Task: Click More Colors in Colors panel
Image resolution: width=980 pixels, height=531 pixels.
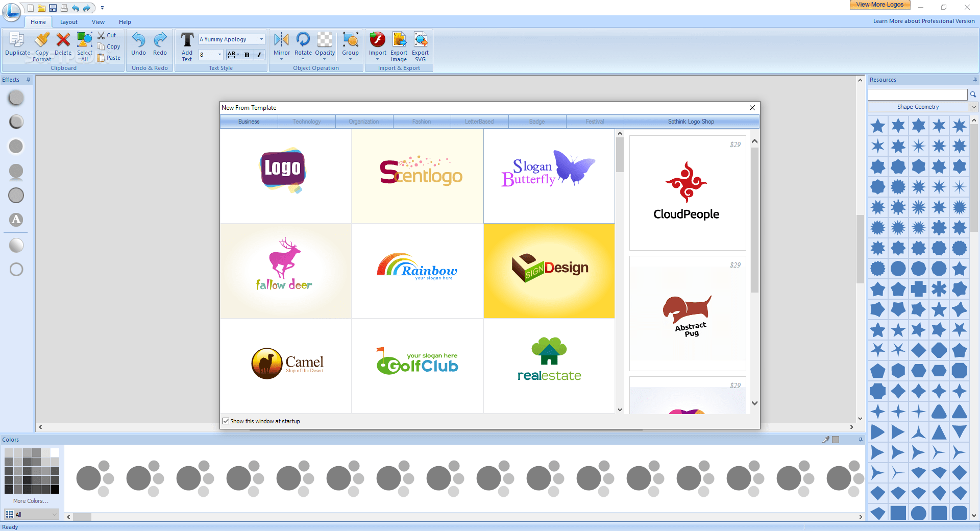Action: coord(32,501)
